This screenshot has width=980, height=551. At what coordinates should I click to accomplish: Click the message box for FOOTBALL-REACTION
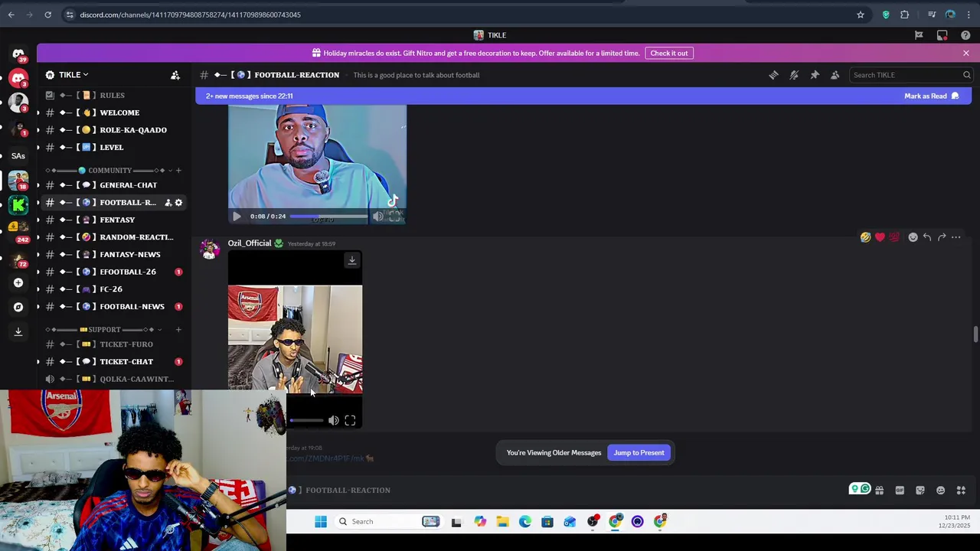[567, 491]
